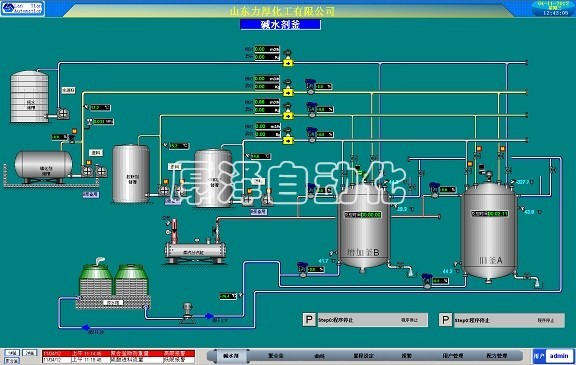
Task: Click the pump beside the white water storage tank
Action: pos(62,113)
